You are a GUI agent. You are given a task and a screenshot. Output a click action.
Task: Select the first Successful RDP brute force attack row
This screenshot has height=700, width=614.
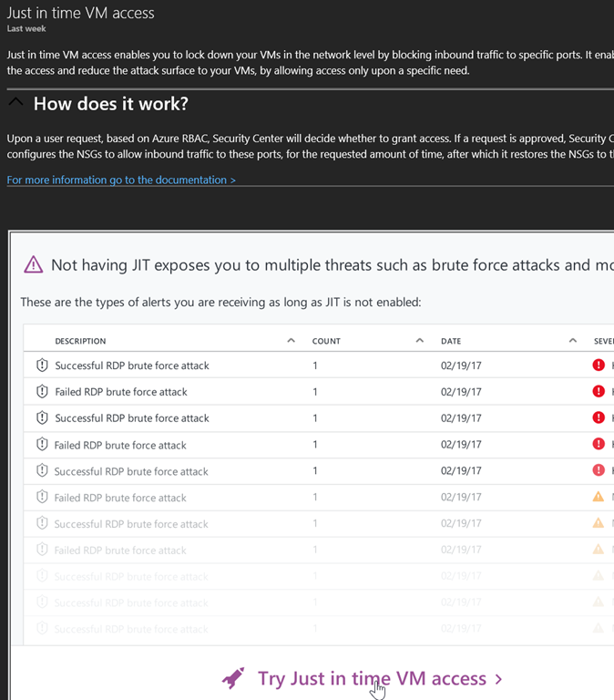[x=132, y=365]
